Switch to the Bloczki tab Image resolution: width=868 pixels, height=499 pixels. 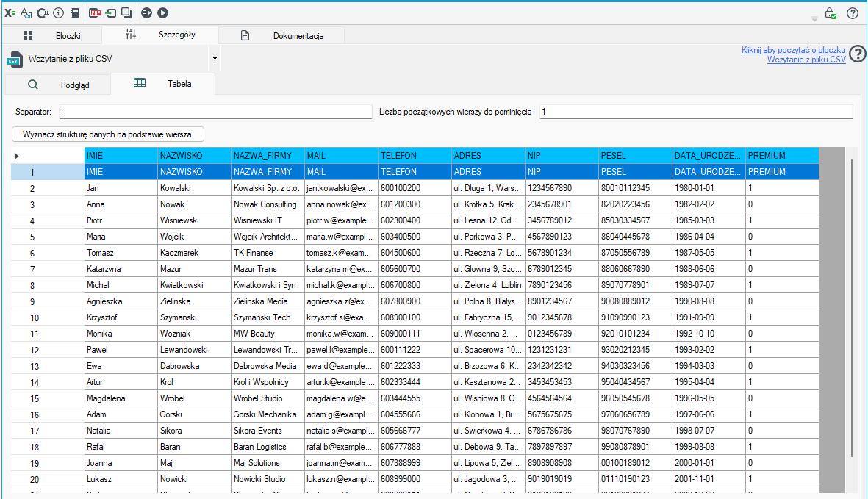click(x=52, y=35)
